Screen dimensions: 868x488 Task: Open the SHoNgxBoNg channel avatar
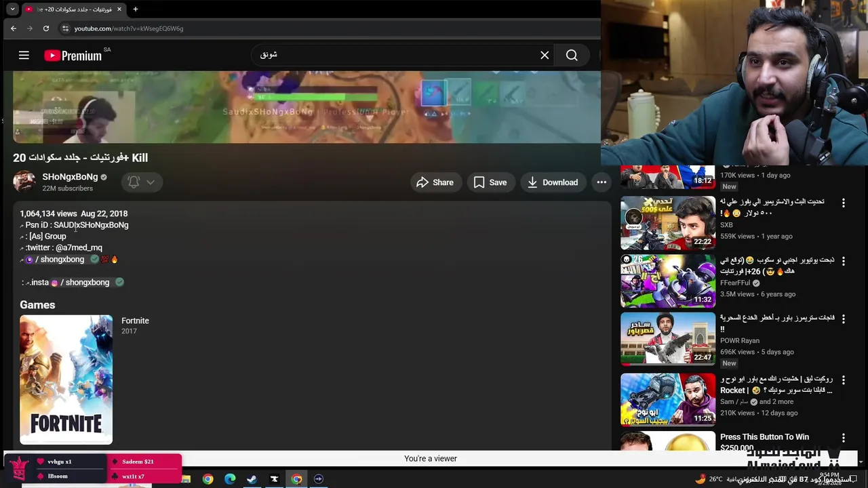(24, 182)
